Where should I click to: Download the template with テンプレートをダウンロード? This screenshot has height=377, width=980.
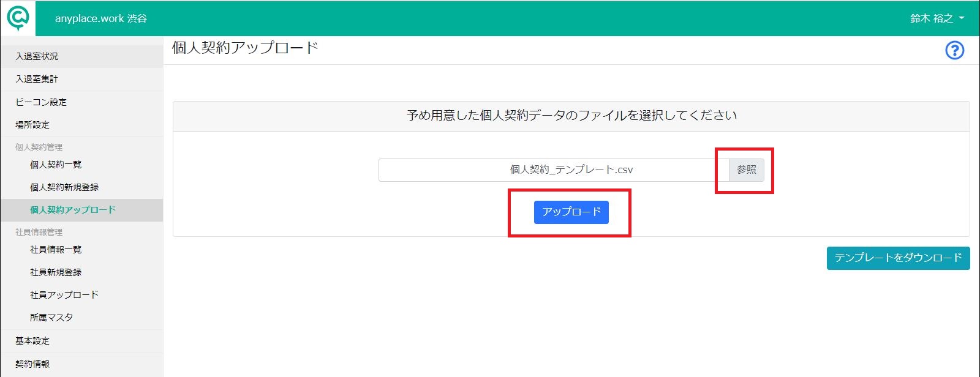point(898,258)
